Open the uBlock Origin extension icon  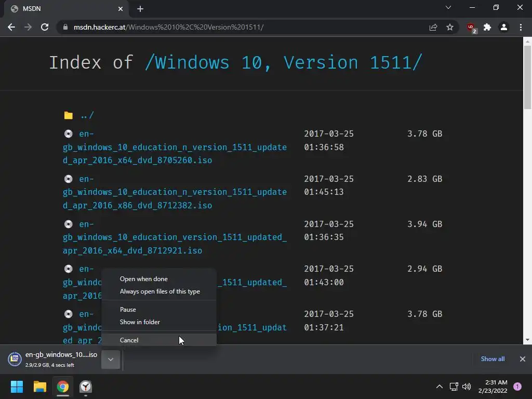pyautogui.click(x=471, y=28)
